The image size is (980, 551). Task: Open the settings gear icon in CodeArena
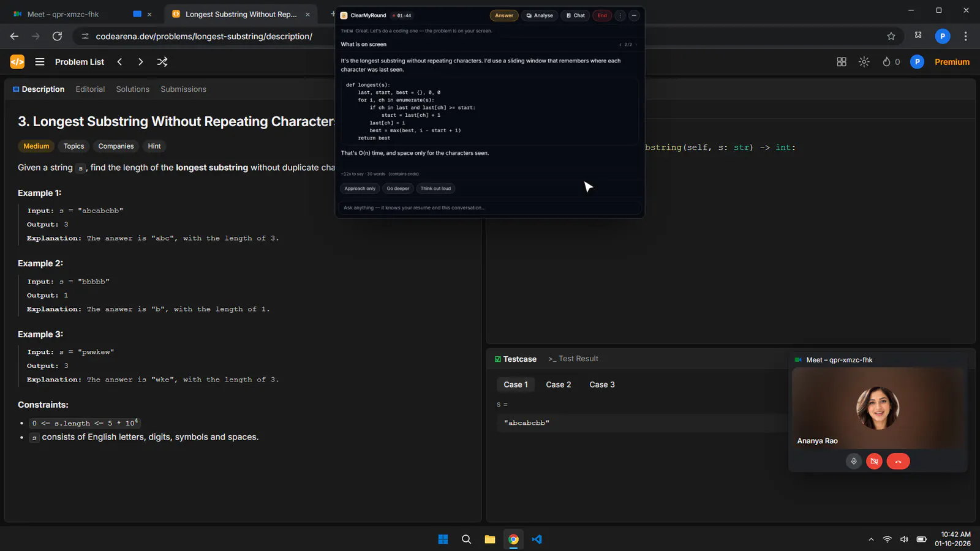tap(864, 62)
